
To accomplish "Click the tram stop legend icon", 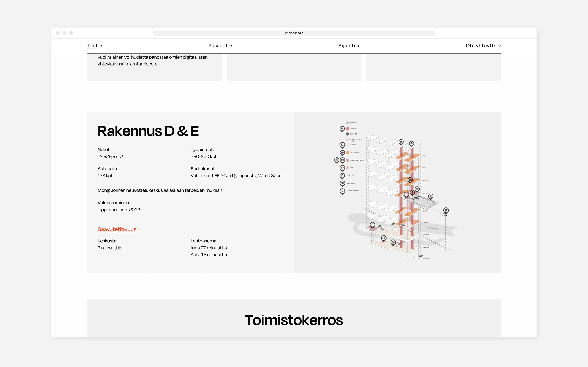I will coord(342,175).
